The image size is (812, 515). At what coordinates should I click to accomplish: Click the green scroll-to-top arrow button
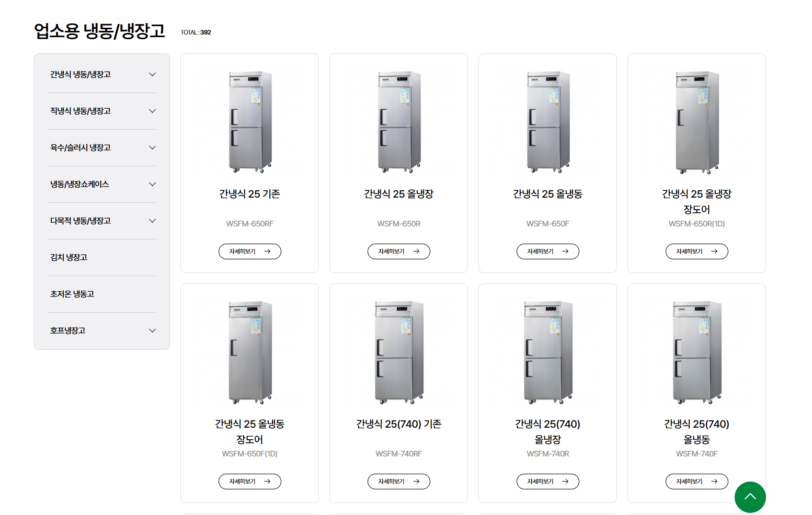tap(750, 497)
